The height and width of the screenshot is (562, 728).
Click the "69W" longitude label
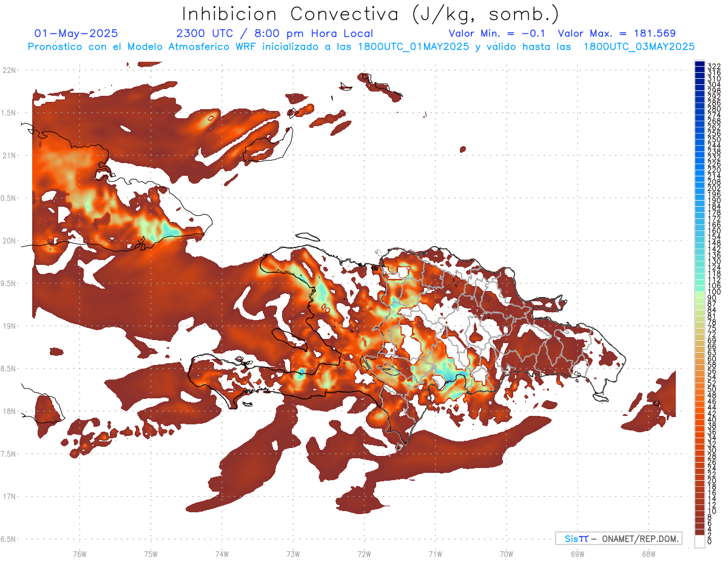coord(577,554)
